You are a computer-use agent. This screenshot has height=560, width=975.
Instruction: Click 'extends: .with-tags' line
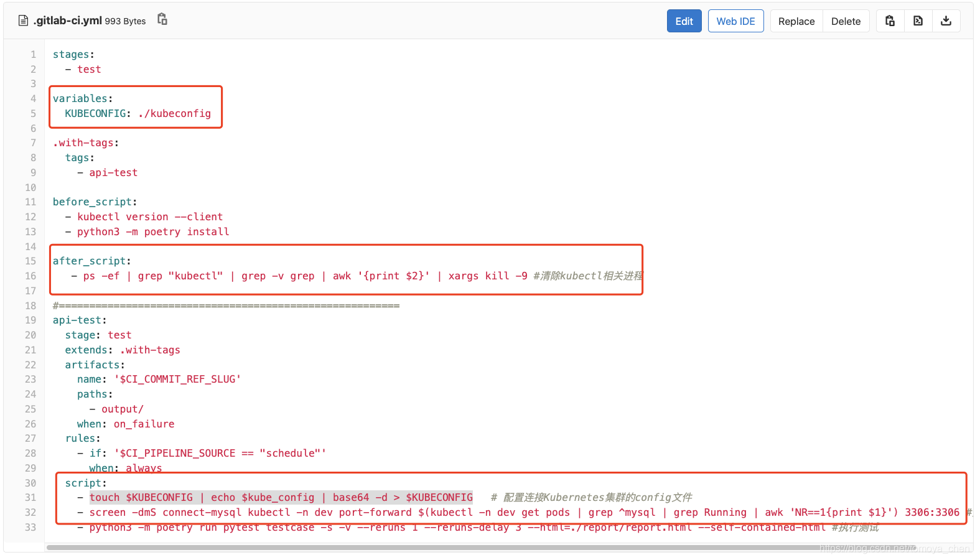tap(123, 350)
